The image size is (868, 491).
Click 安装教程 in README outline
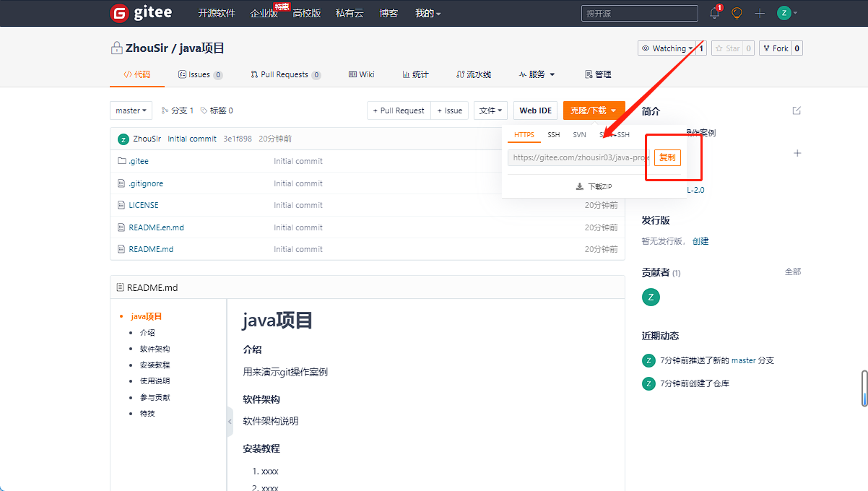point(155,365)
